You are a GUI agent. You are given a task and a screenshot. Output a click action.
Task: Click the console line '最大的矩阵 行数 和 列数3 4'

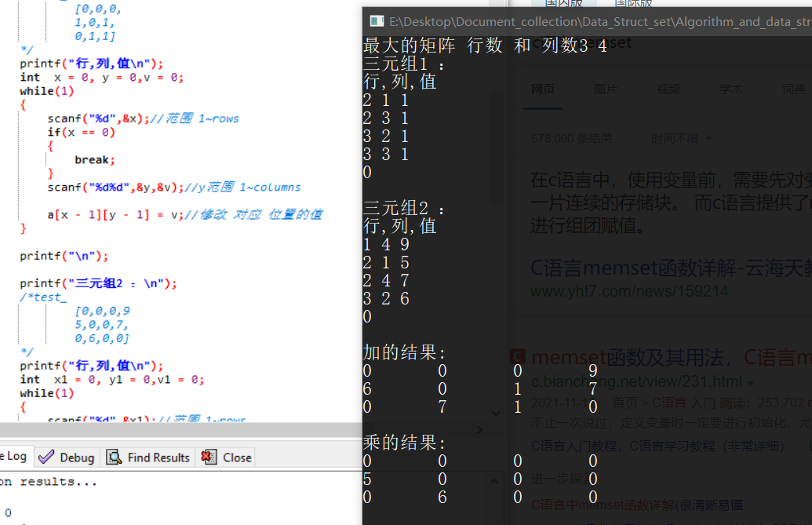(x=485, y=46)
